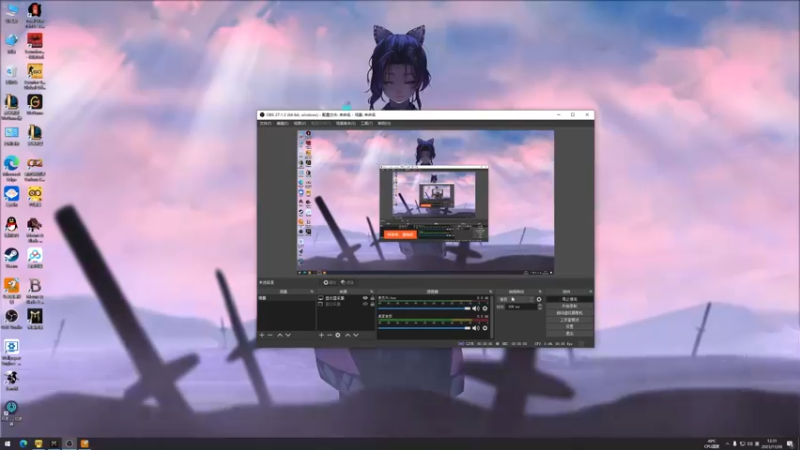Pop out the Controls panel dock icon
800x450 pixels.
[590, 292]
